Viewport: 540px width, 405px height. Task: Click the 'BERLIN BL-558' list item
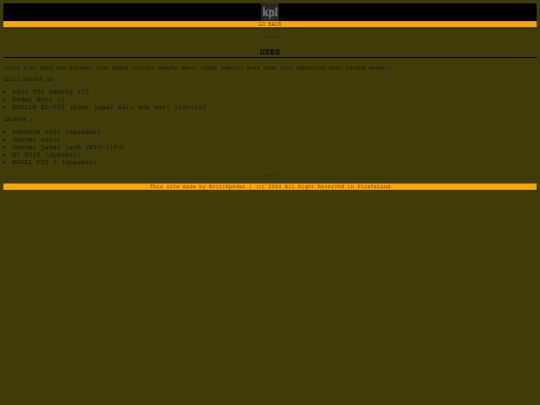tap(109, 107)
